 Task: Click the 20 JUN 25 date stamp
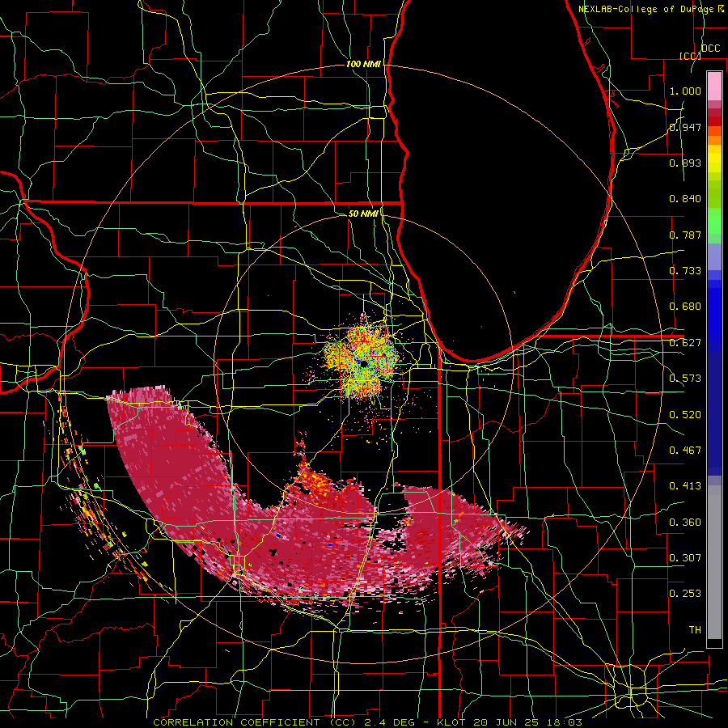pyautogui.click(x=506, y=722)
